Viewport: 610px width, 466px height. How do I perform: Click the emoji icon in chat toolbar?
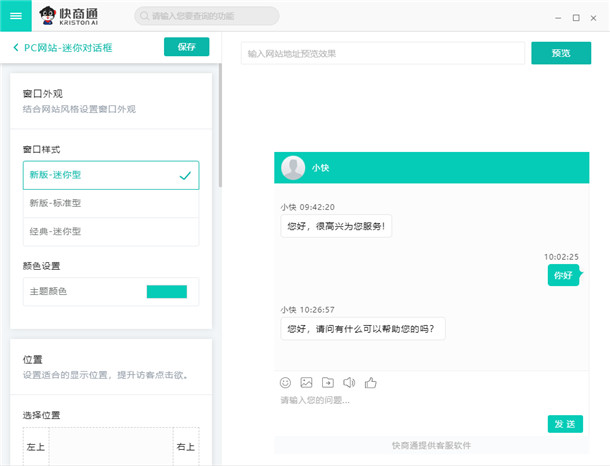285,382
